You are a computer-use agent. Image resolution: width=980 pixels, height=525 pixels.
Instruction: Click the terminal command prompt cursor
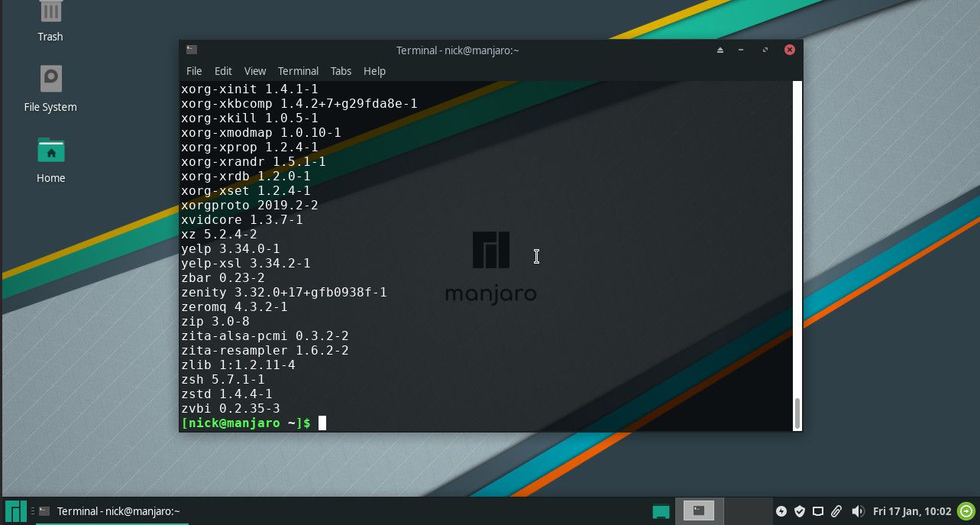click(322, 423)
